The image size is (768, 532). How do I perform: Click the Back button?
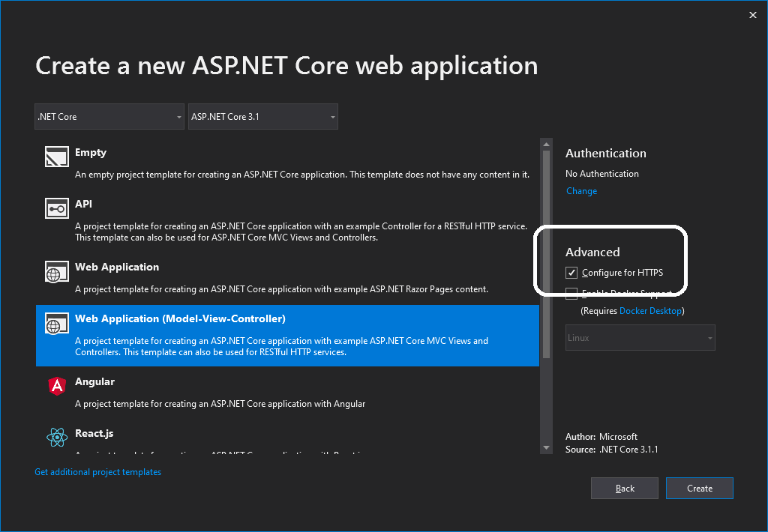point(625,488)
